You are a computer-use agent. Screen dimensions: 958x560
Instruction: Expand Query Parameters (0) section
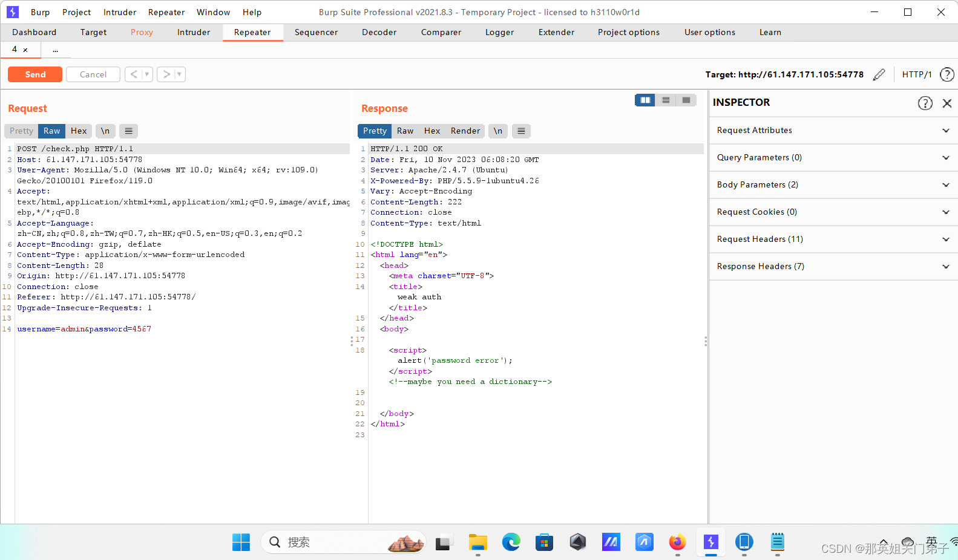[x=833, y=158]
